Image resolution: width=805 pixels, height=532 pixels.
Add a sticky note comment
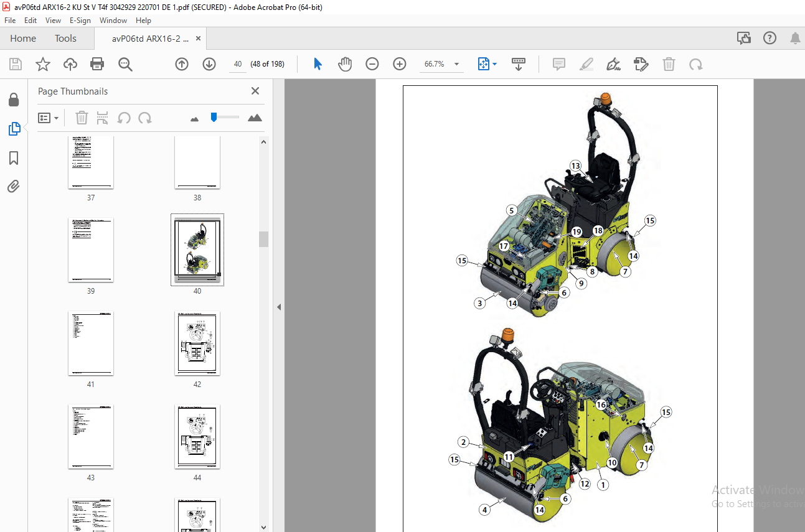tap(559, 64)
